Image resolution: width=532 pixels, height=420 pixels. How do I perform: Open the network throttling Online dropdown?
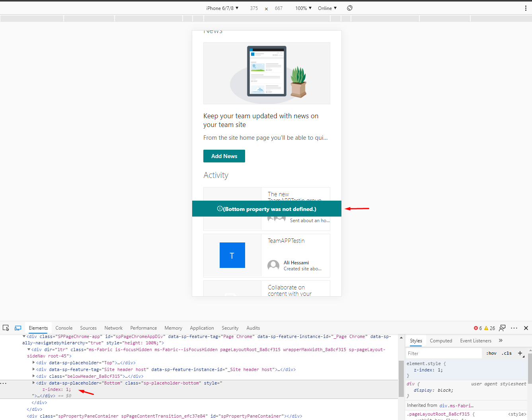(x=327, y=8)
